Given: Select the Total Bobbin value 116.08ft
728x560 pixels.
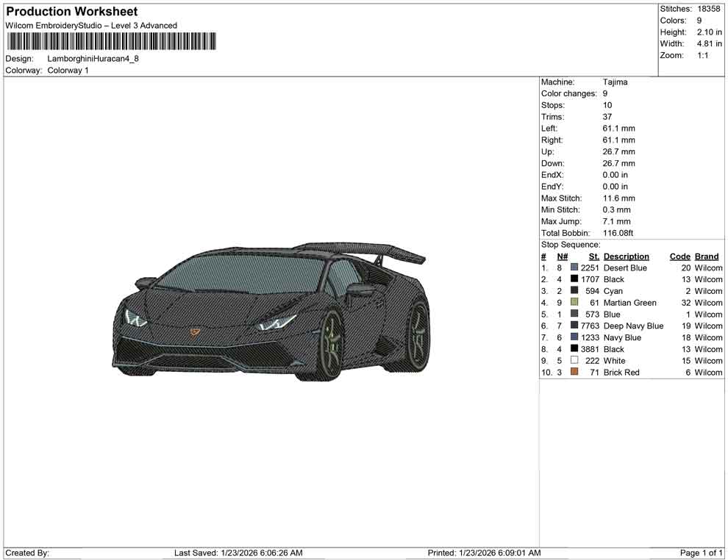Looking at the screenshot, I should click(x=619, y=233).
